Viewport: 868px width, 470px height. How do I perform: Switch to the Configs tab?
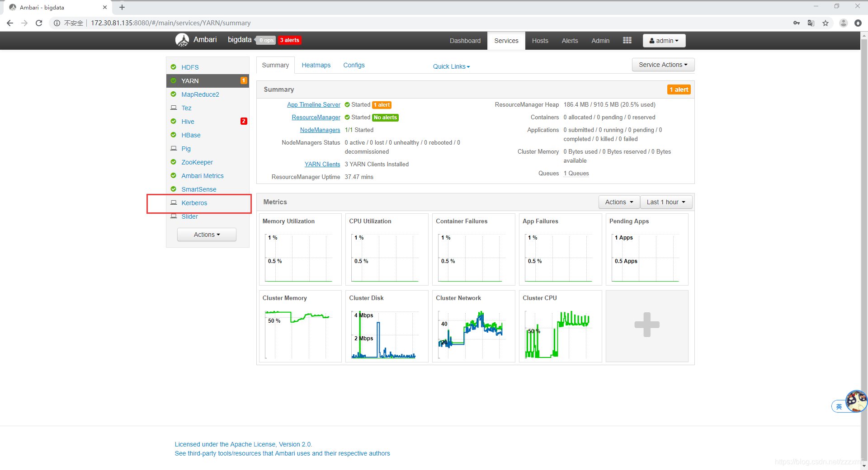coord(354,65)
